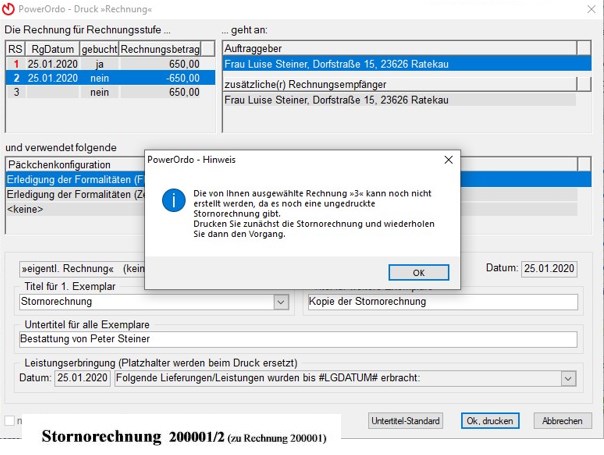
Task: Click the Leistungserbringung Datum field
Action: 82,378
